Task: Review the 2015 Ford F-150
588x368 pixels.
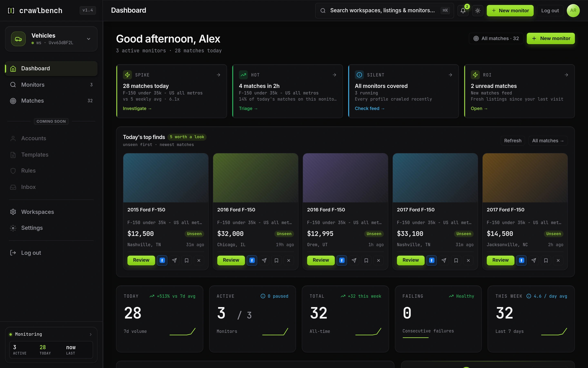Action: (x=141, y=260)
